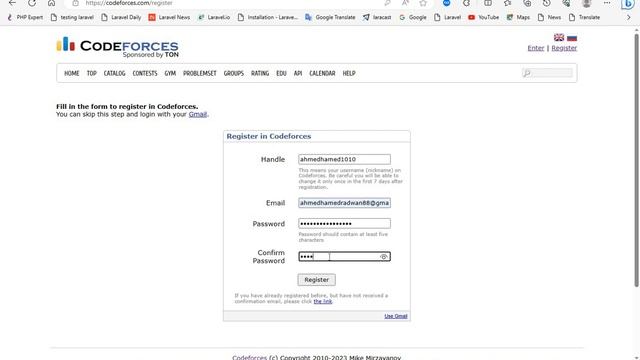Click the Register link in the header
The image size is (640, 360).
coord(564,48)
